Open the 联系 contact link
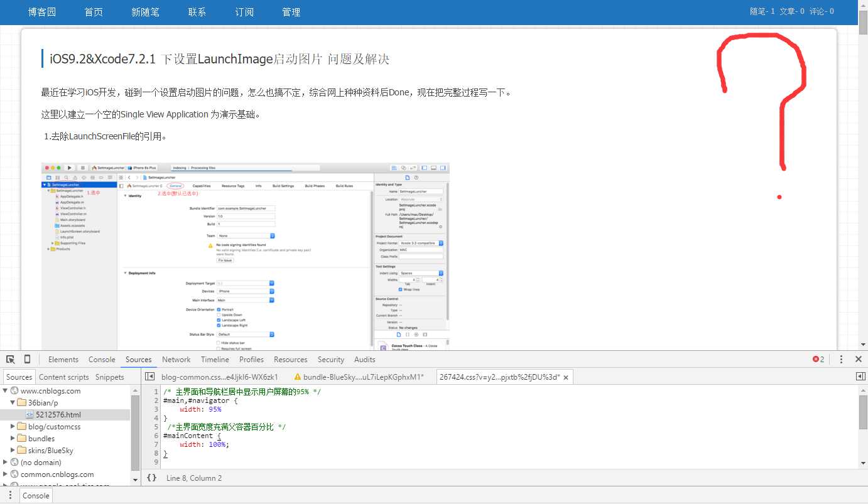The image size is (868, 504). tap(197, 12)
